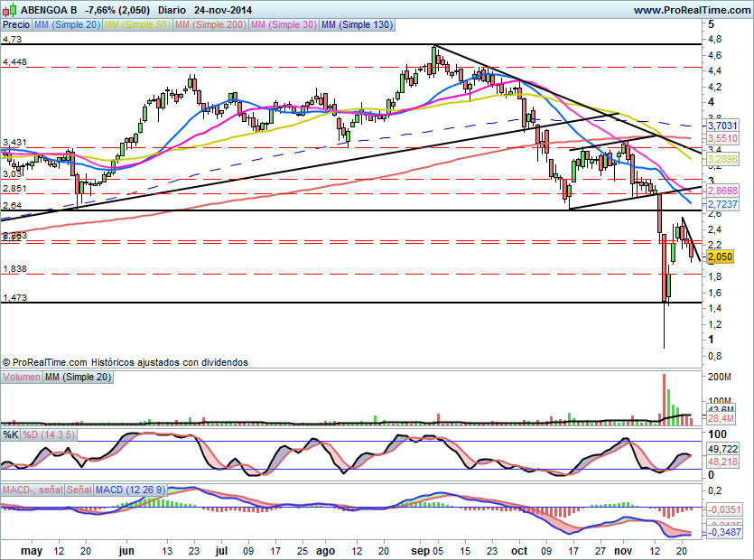This screenshot has width=754, height=560.
Task: Click the www.ProRealTime.com link
Action: pyautogui.click(x=692, y=10)
